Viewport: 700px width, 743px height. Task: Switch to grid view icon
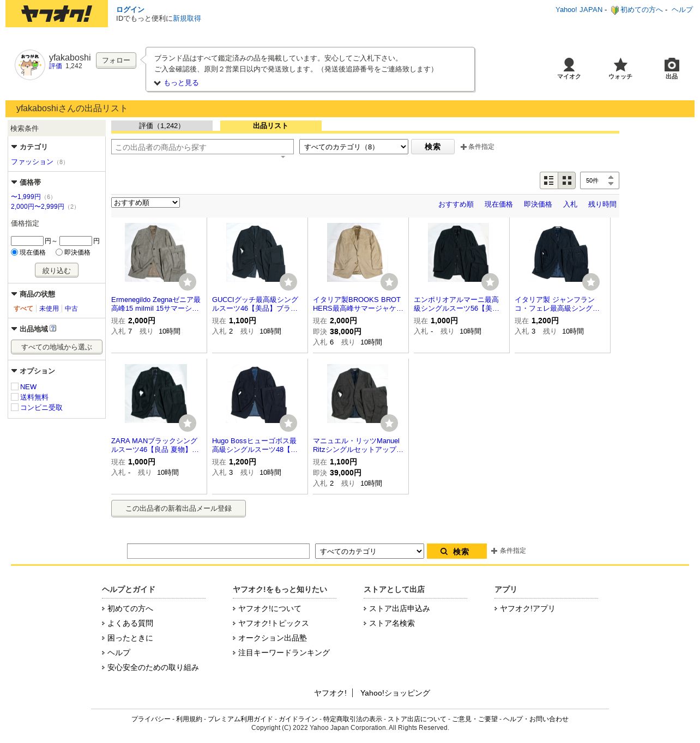pyautogui.click(x=567, y=180)
